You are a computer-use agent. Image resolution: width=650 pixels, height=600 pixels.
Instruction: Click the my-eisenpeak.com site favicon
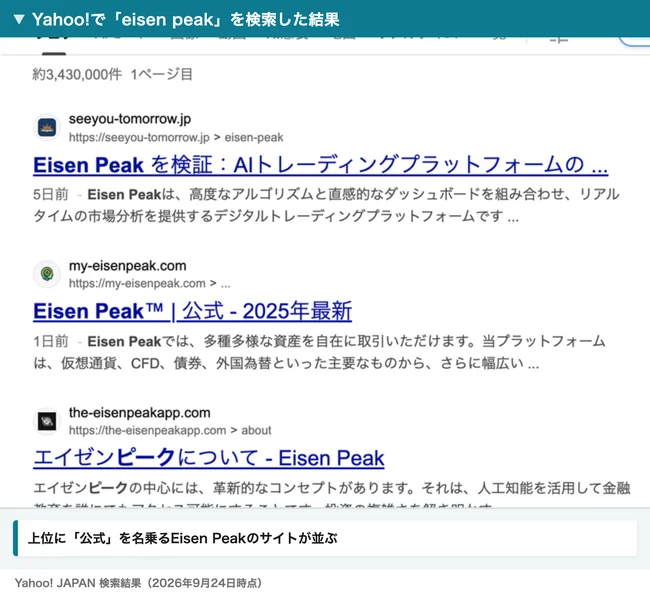pyautogui.click(x=47, y=274)
